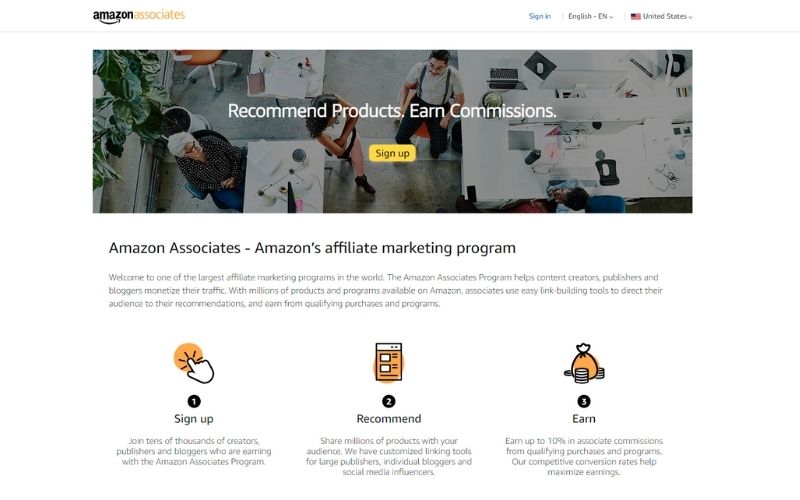Click the number 3 step badge

coord(584,401)
